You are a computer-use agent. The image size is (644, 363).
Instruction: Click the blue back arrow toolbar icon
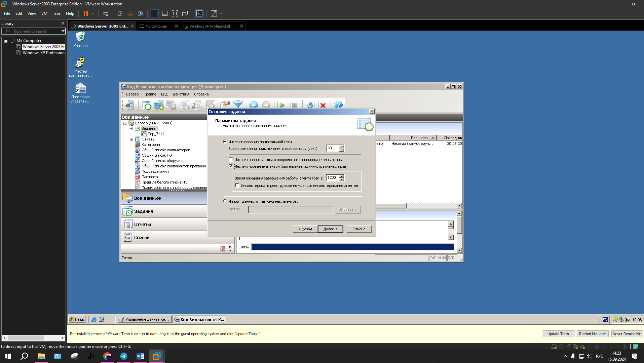tap(254, 105)
